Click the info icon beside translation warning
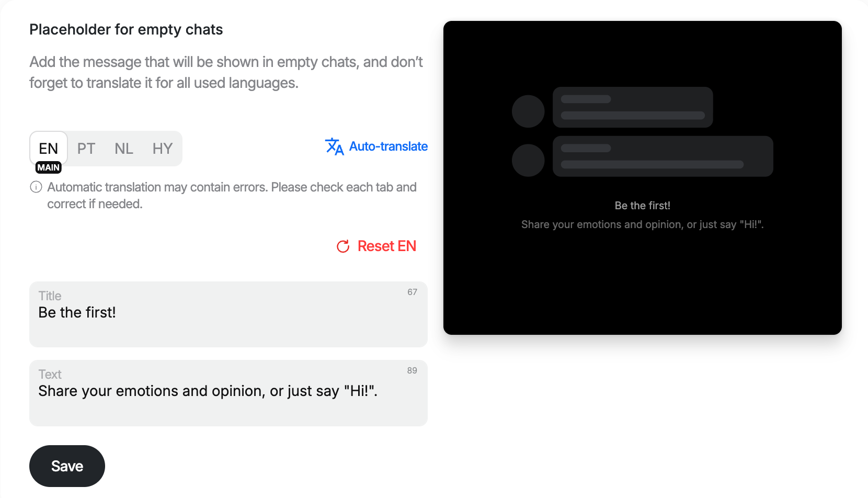 click(36, 187)
